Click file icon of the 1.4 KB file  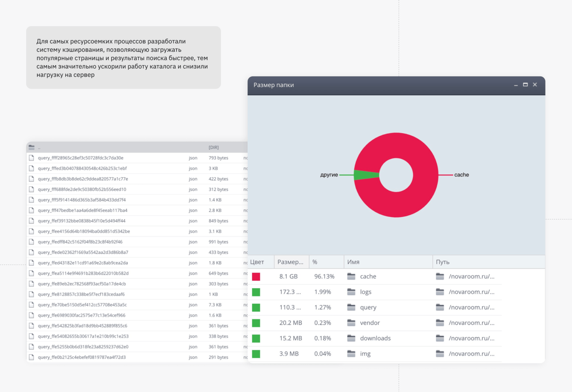click(31, 200)
